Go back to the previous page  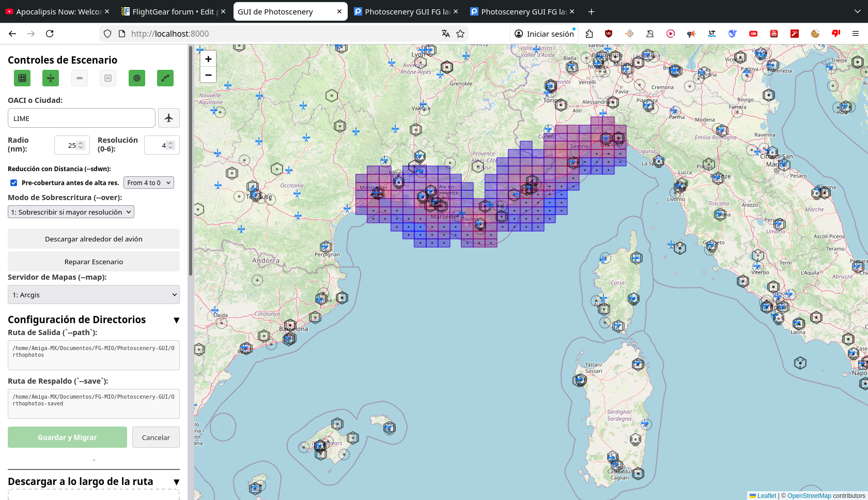coord(12,34)
